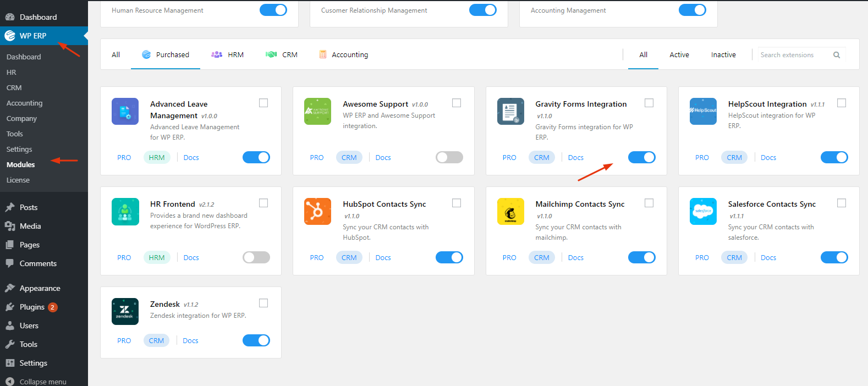The width and height of the screenshot is (868, 386).
Task: Check the Awesome Support checkbox
Action: click(x=457, y=103)
